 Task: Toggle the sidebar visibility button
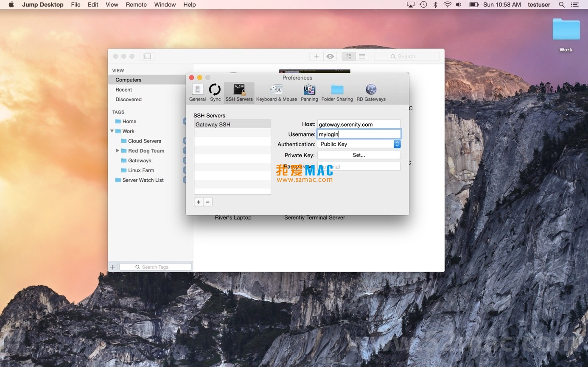click(147, 56)
